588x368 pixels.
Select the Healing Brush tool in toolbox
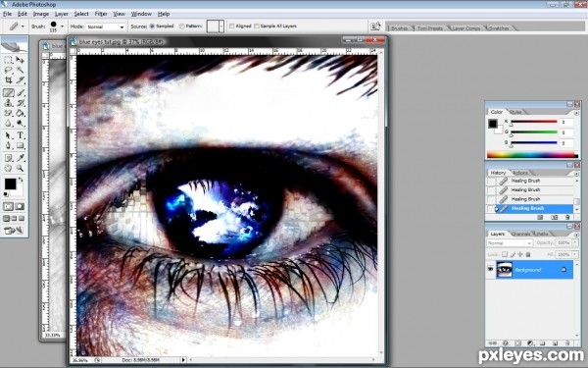coord(8,92)
